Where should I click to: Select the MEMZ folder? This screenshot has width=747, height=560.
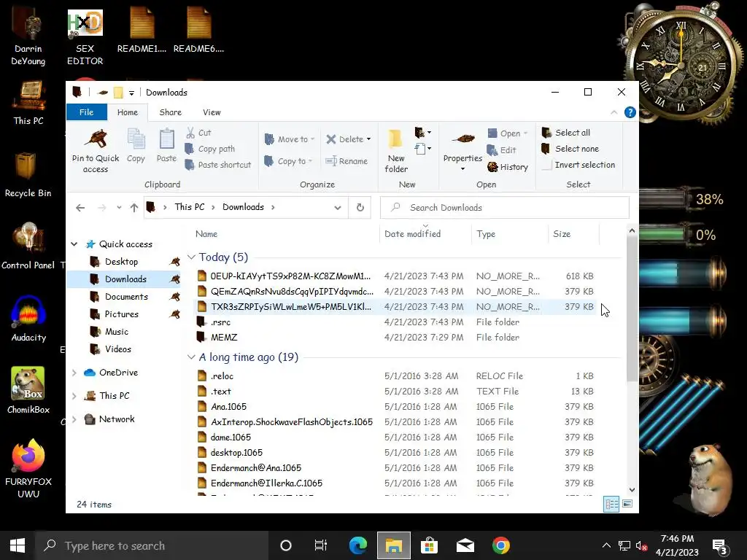395,338
